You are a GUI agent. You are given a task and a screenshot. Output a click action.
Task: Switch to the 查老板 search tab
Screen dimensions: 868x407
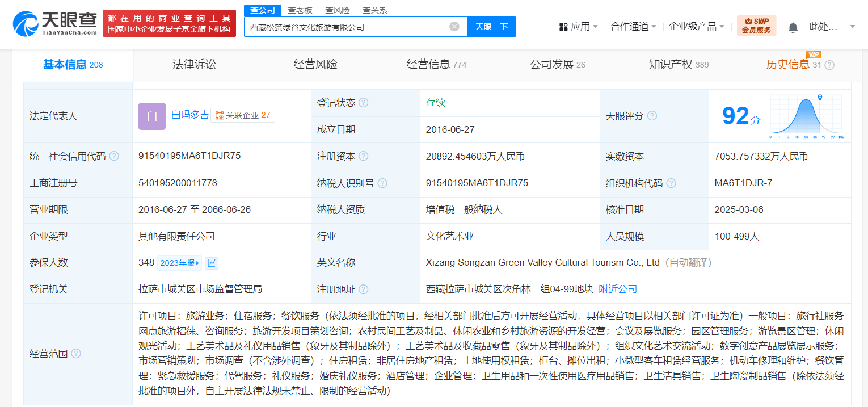300,10
